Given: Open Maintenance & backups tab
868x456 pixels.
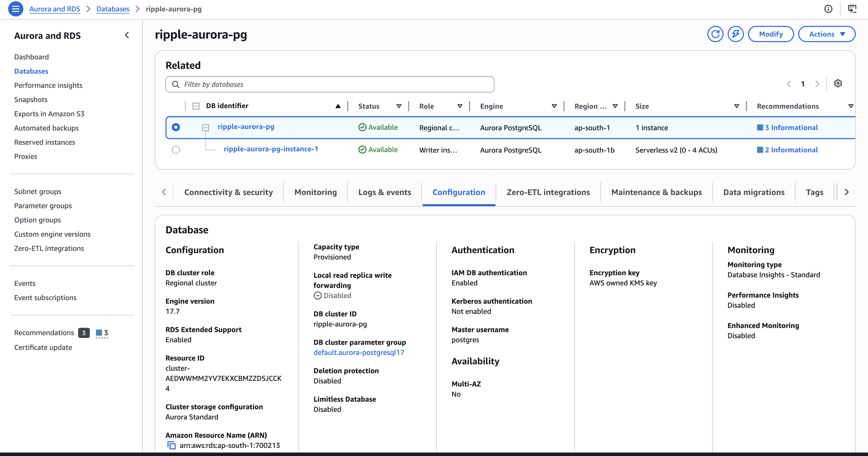Looking at the screenshot, I should tap(656, 192).
